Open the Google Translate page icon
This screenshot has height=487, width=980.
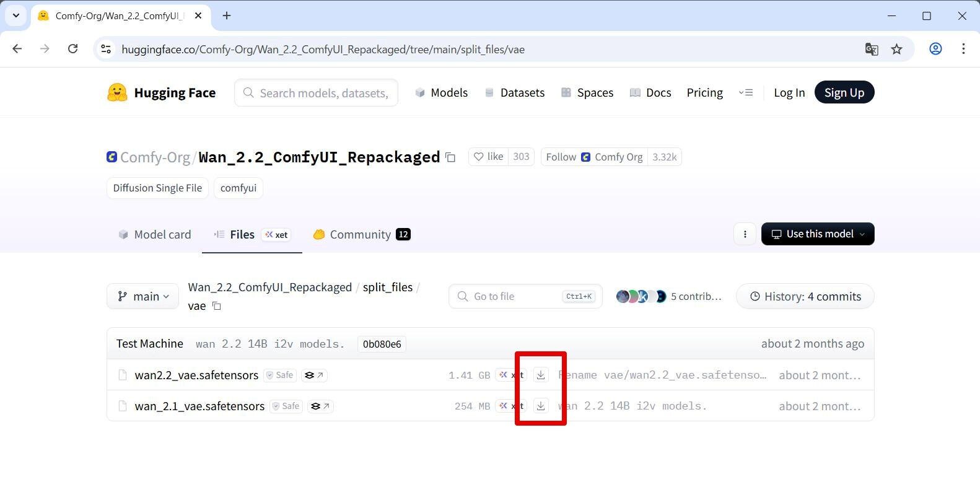tap(872, 49)
